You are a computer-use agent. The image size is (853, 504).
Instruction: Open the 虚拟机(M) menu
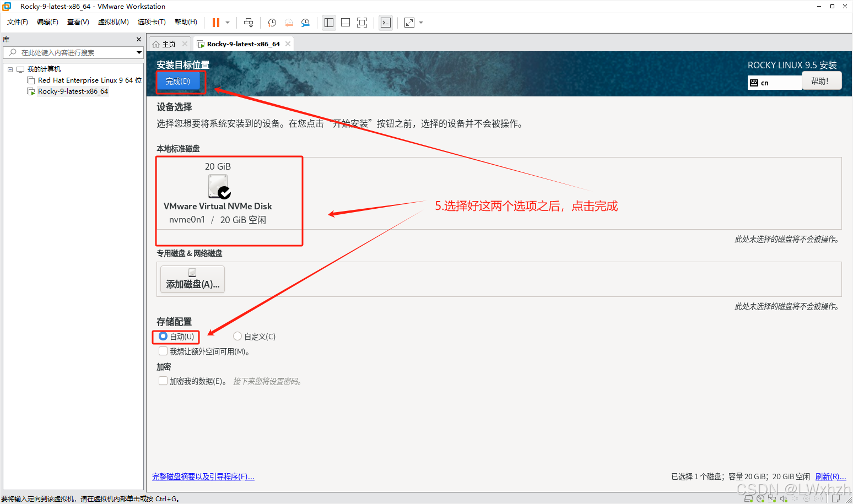(x=113, y=22)
